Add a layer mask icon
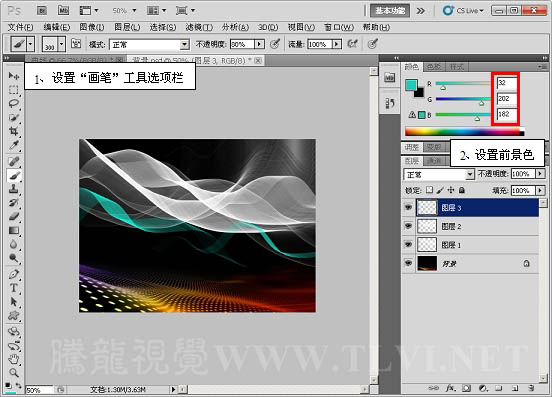This screenshot has width=552, height=397. tap(466, 388)
